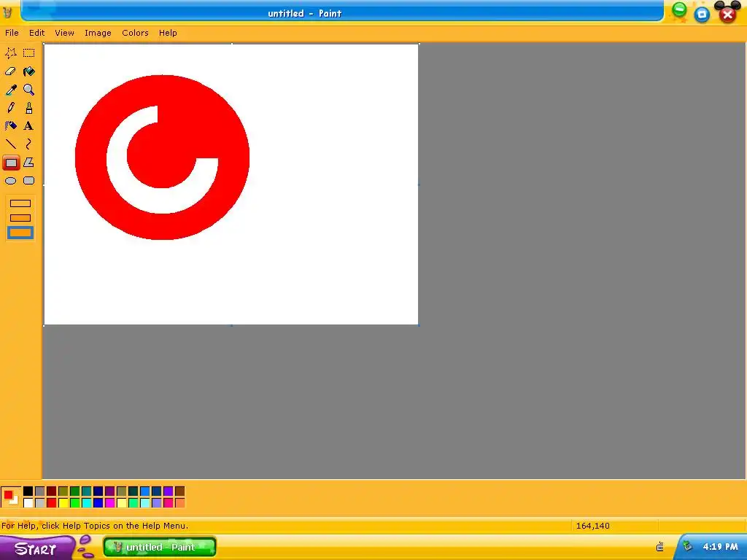Open the Image menu
747x560 pixels.
98,33
